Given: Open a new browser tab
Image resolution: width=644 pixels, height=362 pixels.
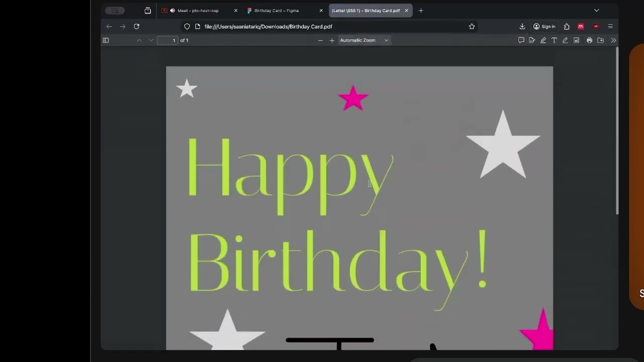Looking at the screenshot, I should point(421,11).
